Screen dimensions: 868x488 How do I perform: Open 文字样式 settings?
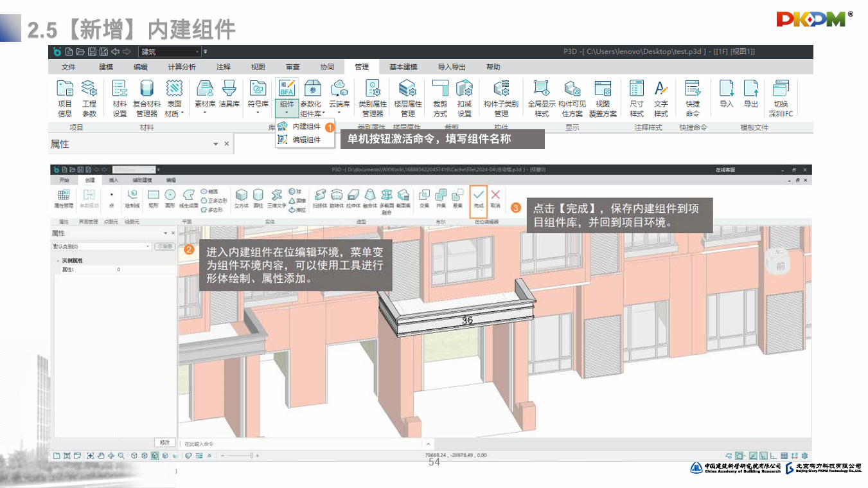pyautogui.click(x=661, y=98)
